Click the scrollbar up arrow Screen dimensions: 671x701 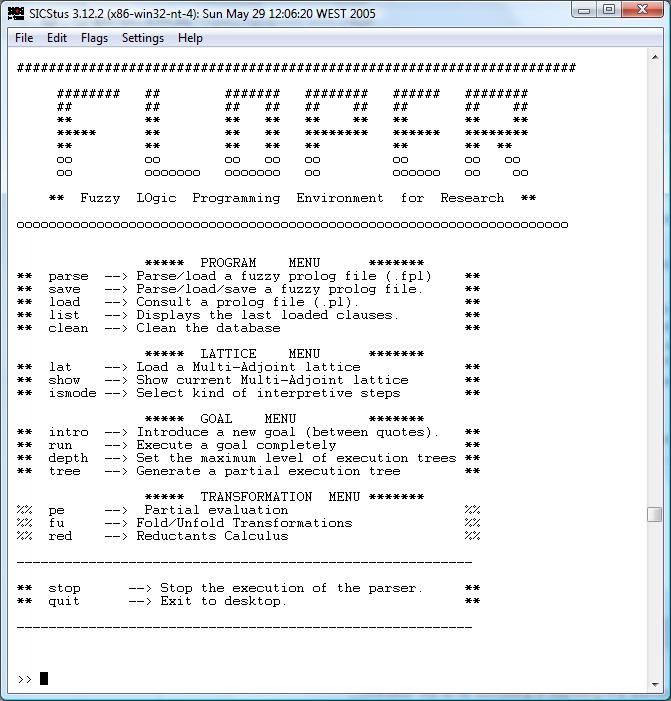tap(655, 57)
